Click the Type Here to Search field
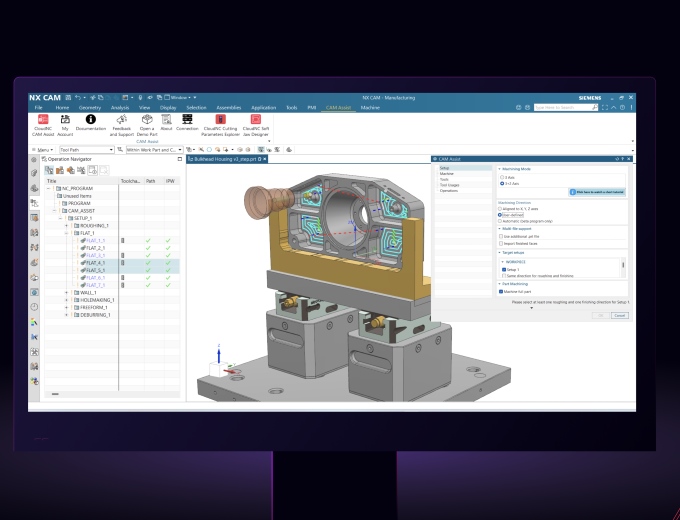This screenshot has width=680, height=520. click(566, 107)
